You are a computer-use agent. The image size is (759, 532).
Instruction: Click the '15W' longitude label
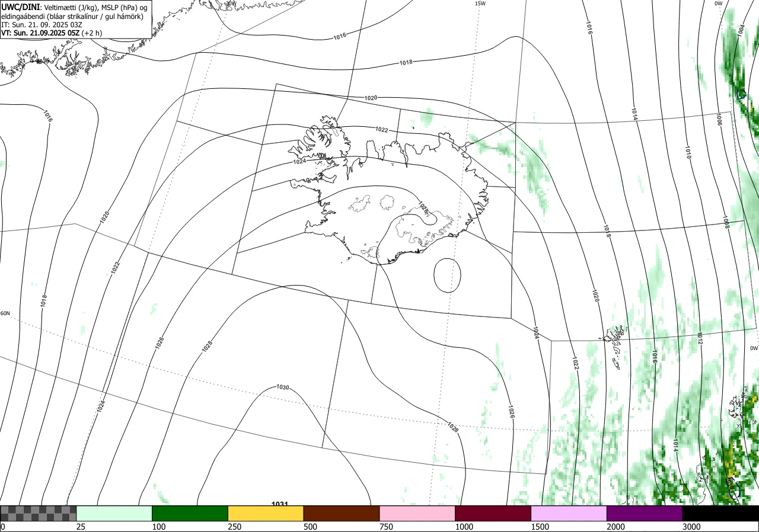point(480,4)
